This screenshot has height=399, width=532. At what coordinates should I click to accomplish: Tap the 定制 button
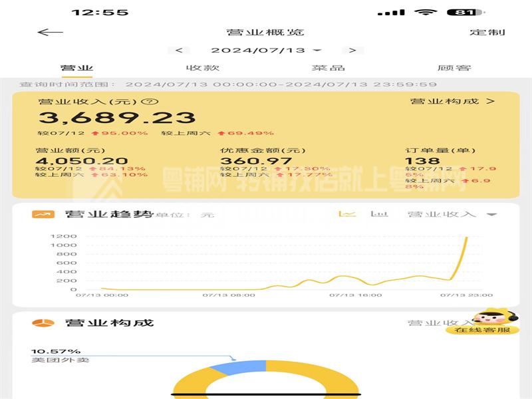click(x=487, y=32)
